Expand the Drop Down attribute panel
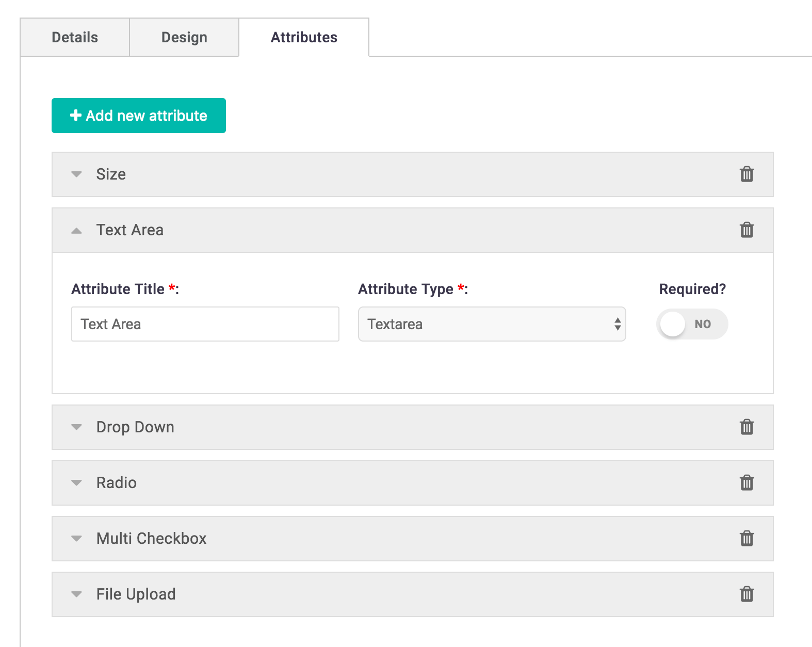 [x=77, y=427]
